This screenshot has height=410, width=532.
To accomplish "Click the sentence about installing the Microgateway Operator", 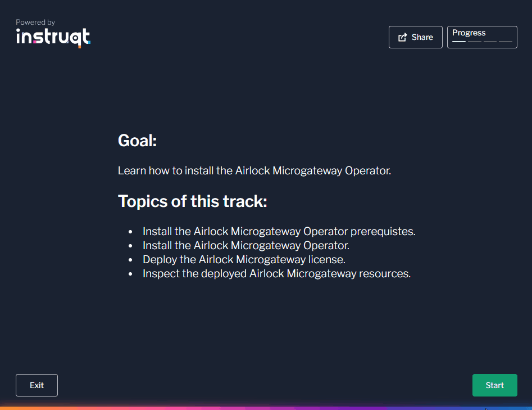I will [x=254, y=170].
